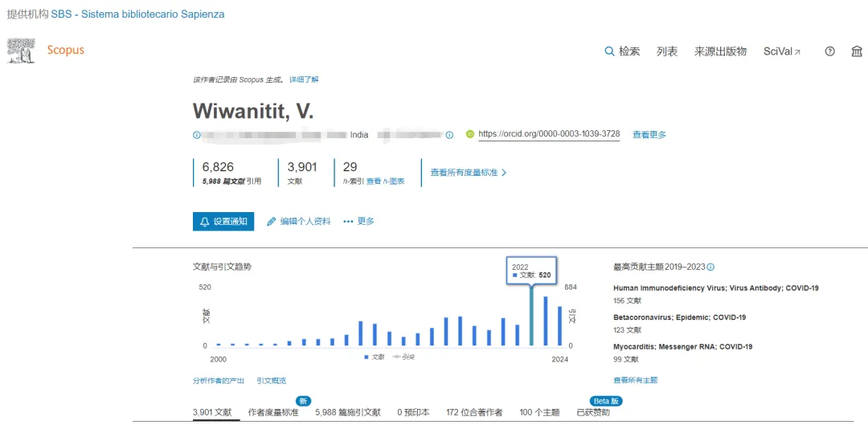The image size is (868, 433).
Task: Click info icon before affiliation
Action: pyautogui.click(x=196, y=134)
